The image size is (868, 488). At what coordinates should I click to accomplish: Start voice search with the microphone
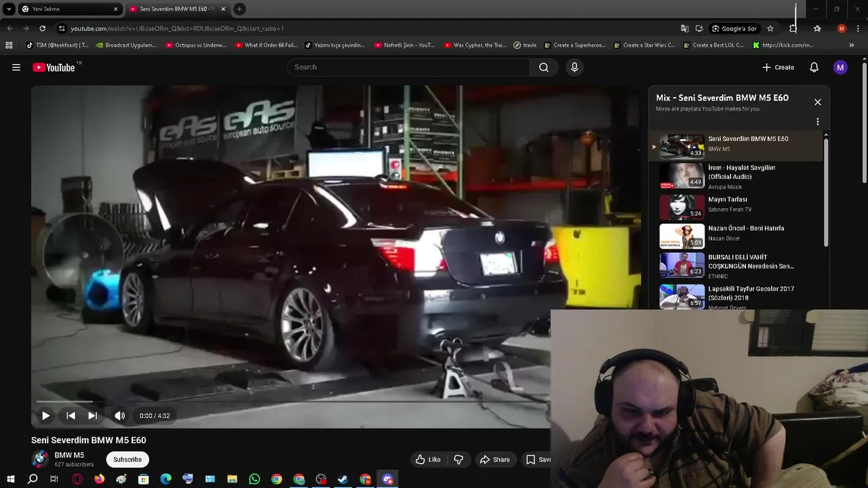tap(574, 67)
